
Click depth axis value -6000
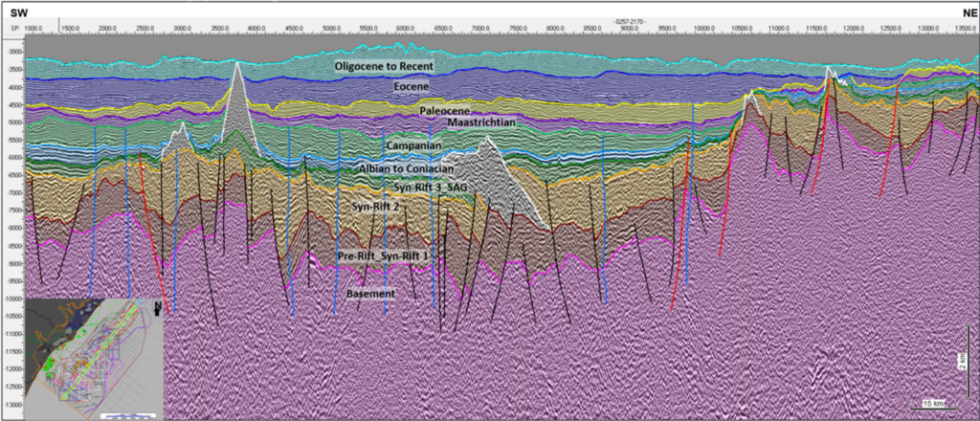[14, 158]
